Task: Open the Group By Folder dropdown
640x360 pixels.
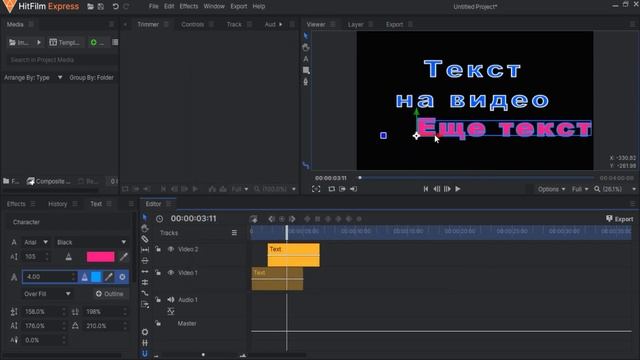Action: pyautogui.click(x=91, y=77)
